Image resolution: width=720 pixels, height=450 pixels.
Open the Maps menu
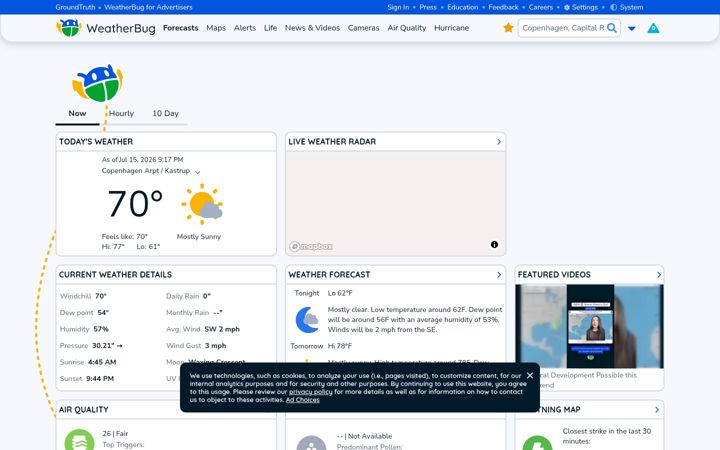pyautogui.click(x=216, y=28)
